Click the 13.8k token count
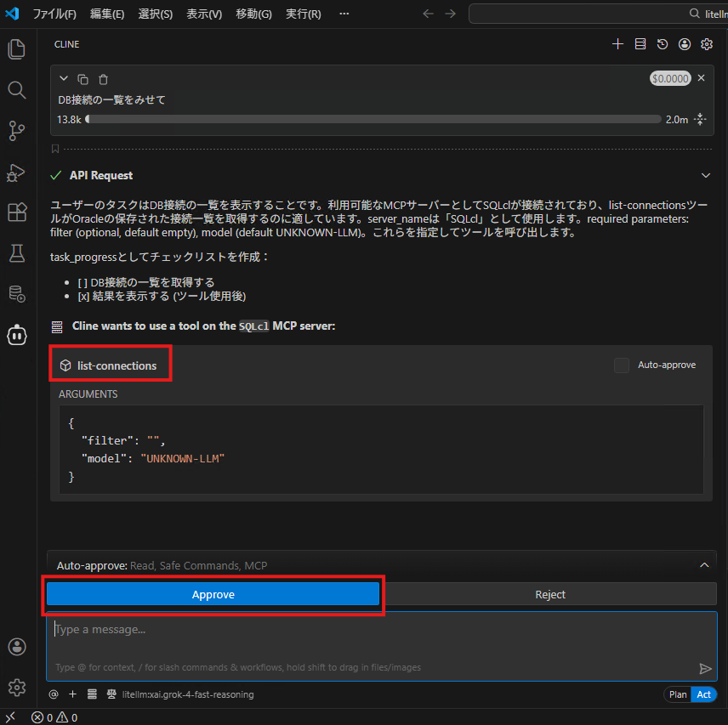 point(69,120)
